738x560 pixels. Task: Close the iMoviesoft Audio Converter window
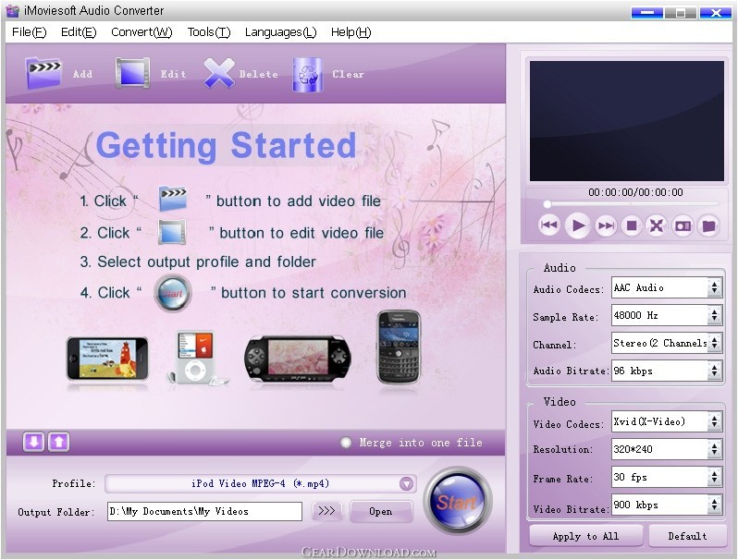point(716,13)
